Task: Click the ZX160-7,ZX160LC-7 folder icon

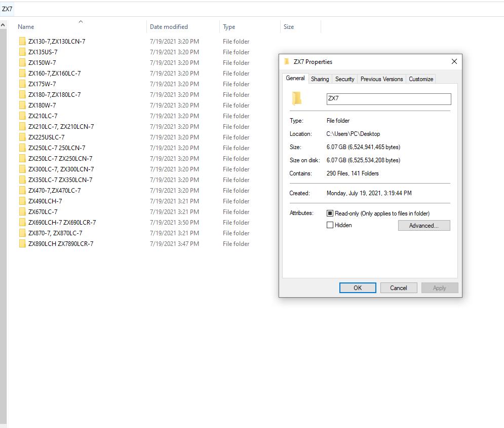Action: (22, 73)
